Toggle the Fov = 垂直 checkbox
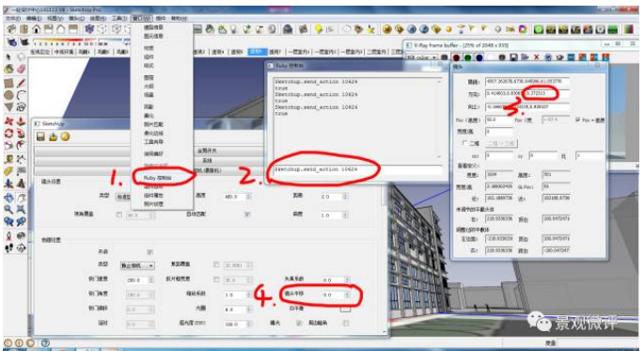Viewport: 644px width, 351px height. pos(578,120)
